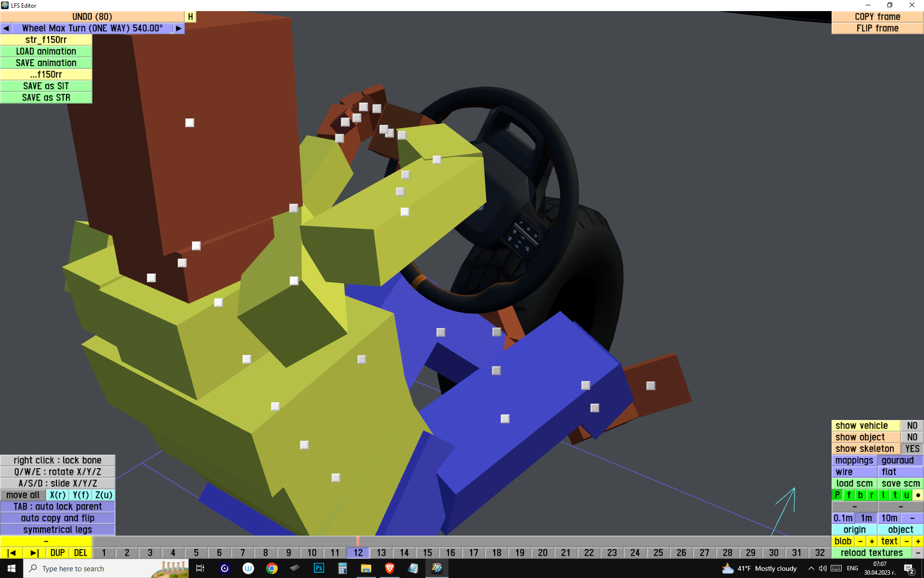Click the black dot view button

pyautogui.click(x=918, y=495)
